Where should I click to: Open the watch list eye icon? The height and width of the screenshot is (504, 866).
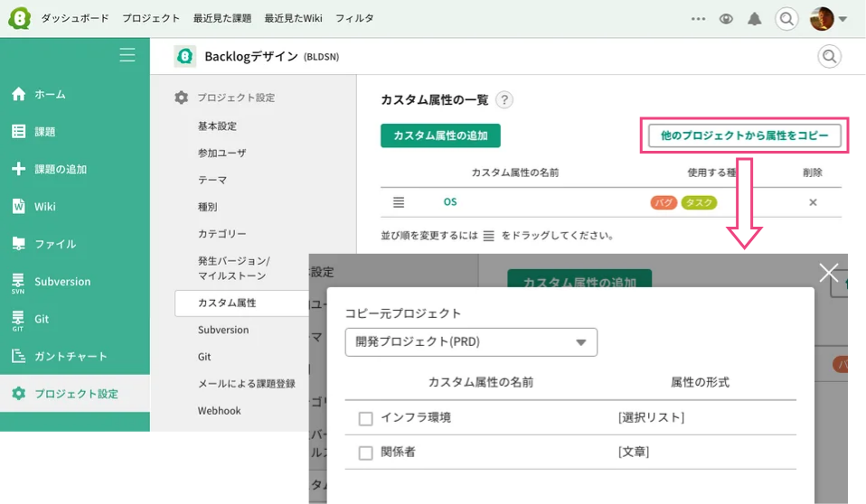(726, 19)
